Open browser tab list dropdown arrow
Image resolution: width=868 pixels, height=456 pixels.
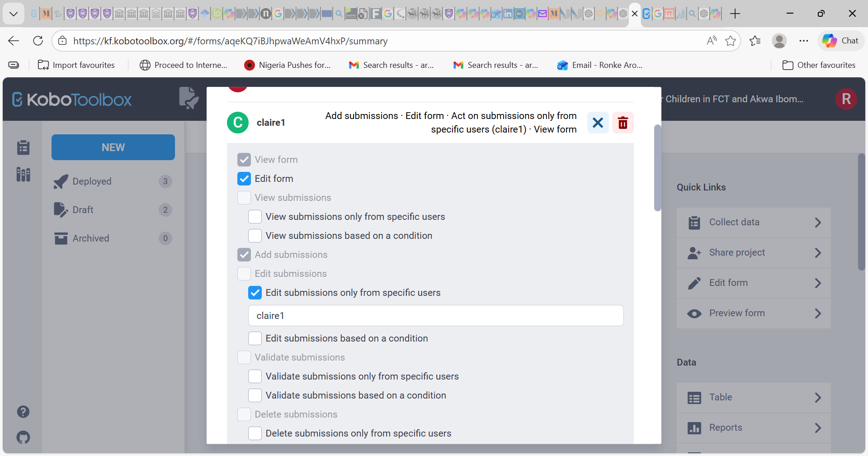(x=14, y=14)
